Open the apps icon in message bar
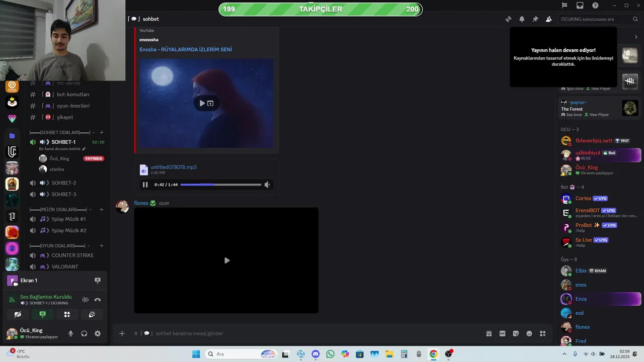644x362 pixels. coord(543,333)
